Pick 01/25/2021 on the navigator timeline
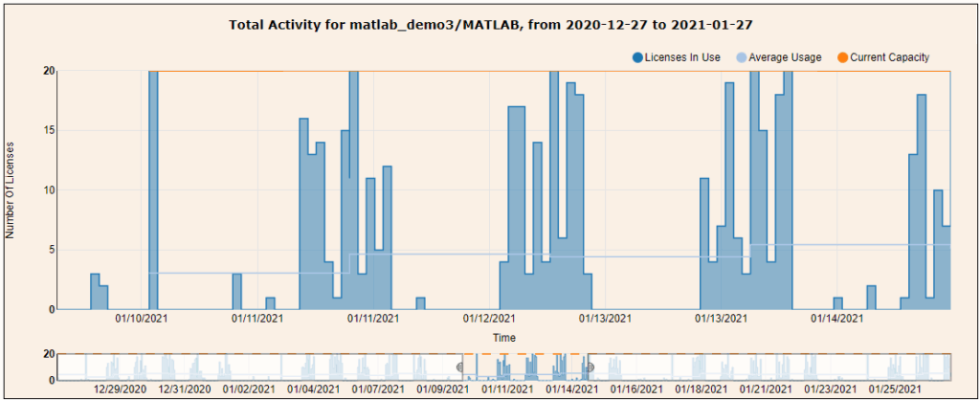The image size is (980, 400). pyautogui.click(x=896, y=389)
